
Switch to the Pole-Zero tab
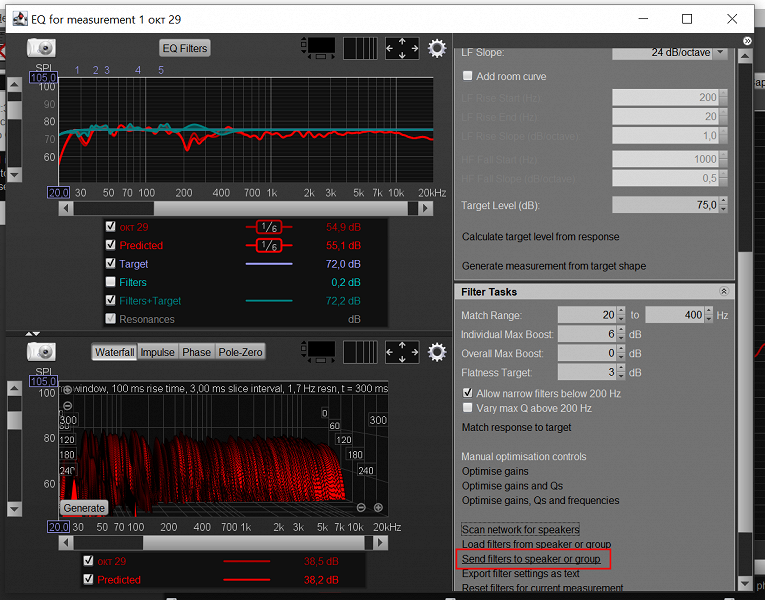(240, 352)
